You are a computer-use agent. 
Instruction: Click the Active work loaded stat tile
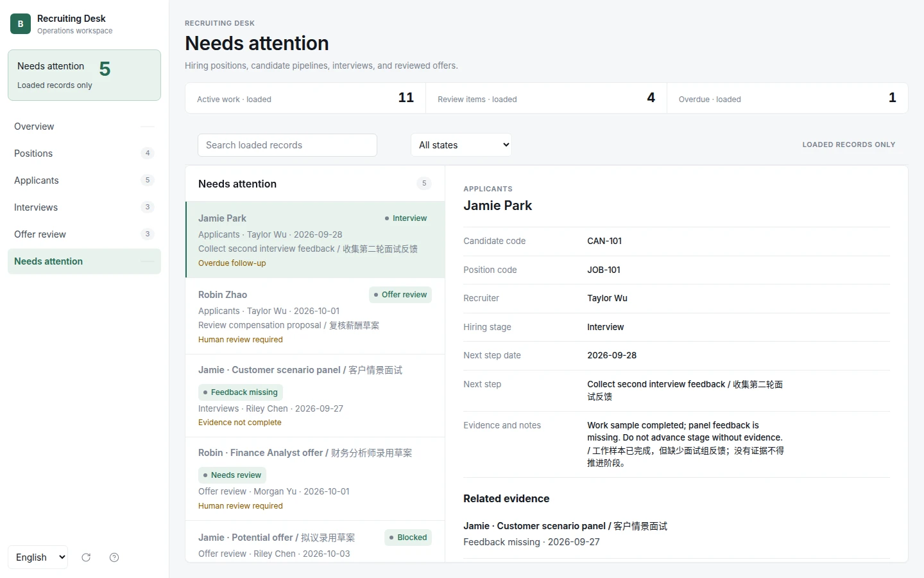[x=305, y=98]
